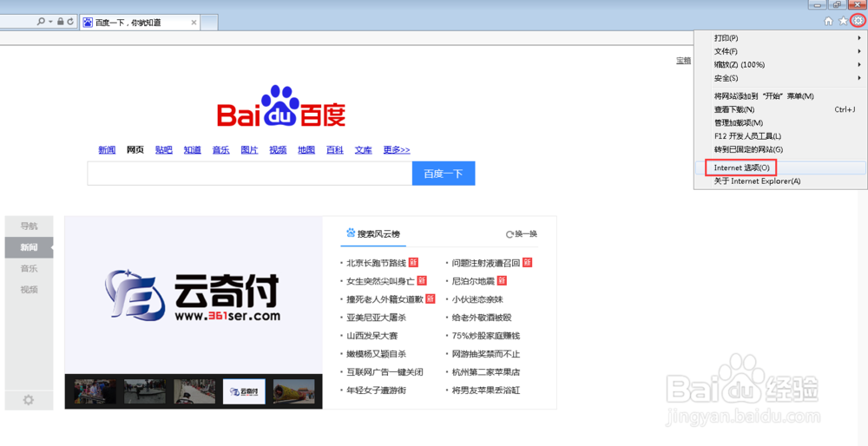Click the address bar search magnifier icon
This screenshot has height=446, width=868.
pyautogui.click(x=41, y=22)
